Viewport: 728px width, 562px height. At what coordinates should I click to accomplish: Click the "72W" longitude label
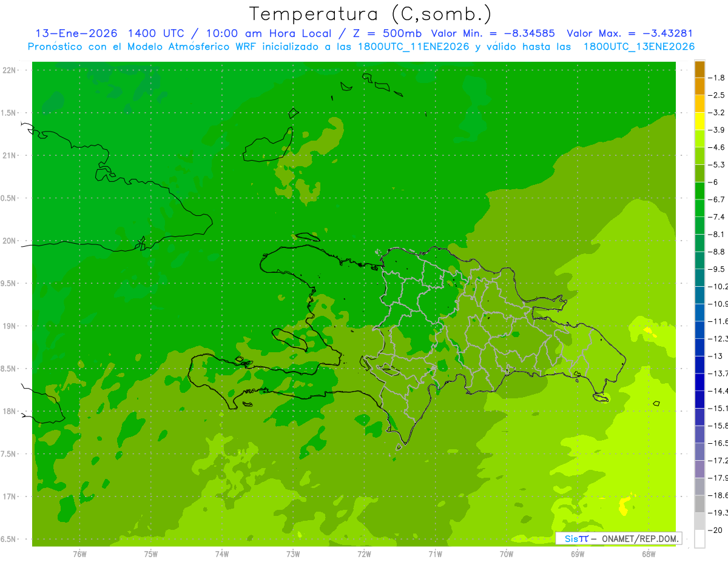364,554
